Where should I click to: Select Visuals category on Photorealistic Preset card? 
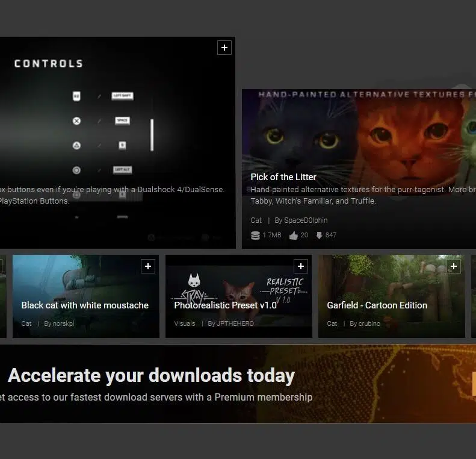coord(185,323)
